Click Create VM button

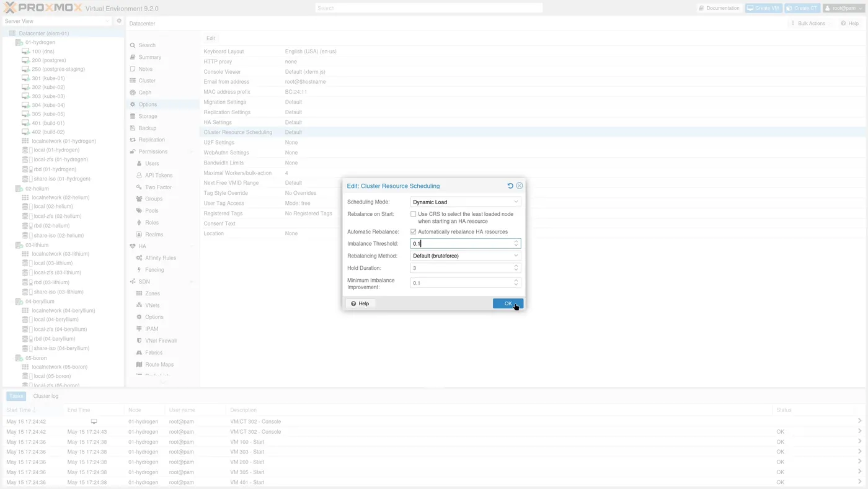click(x=763, y=8)
